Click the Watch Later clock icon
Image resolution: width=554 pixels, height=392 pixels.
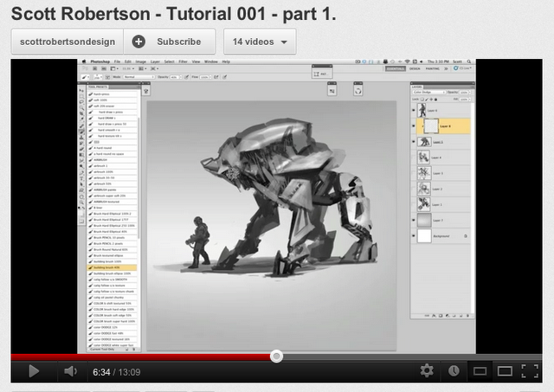tap(454, 371)
